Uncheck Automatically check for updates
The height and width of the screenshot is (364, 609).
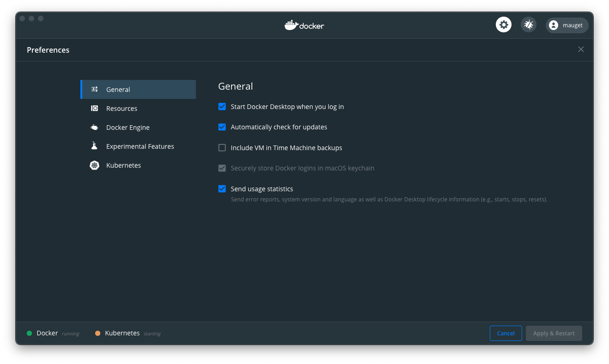click(x=222, y=127)
